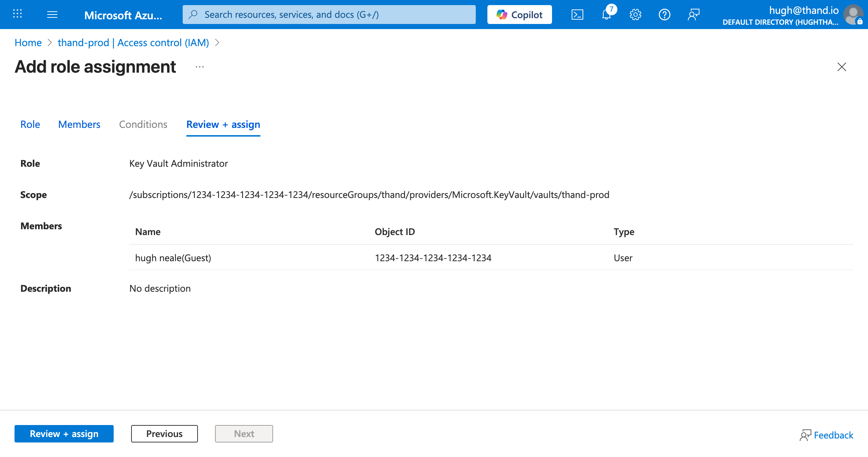The image size is (868, 457).
Task: Click the Review + assign button
Action: pos(64,433)
